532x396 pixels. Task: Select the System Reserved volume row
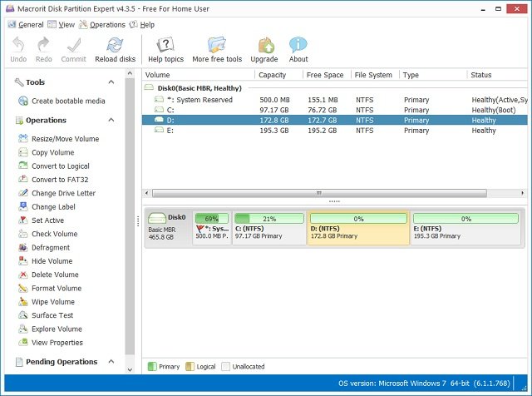click(334, 100)
